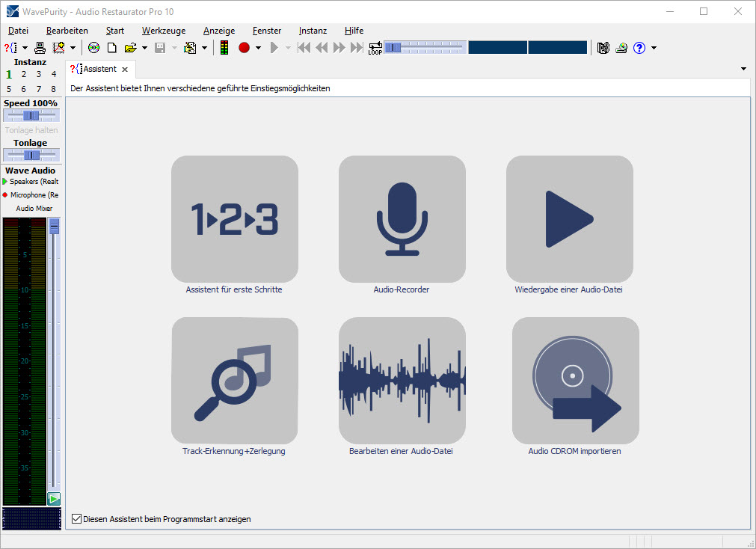The height and width of the screenshot is (549, 756).
Task: Click the toolbar position slider
Action: (x=425, y=47)
